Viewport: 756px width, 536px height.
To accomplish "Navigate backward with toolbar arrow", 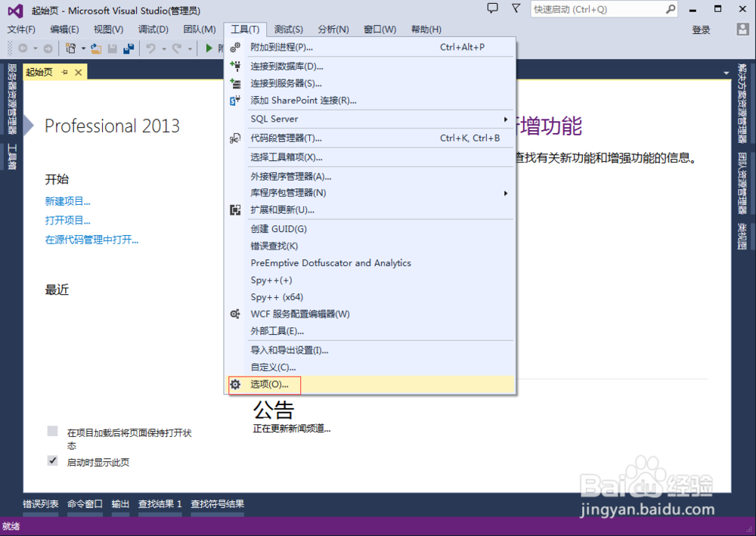I will [23, 48].
